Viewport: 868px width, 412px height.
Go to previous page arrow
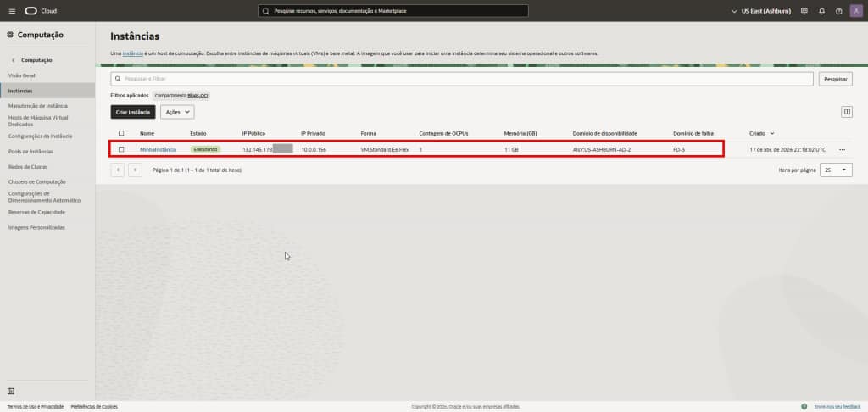117,170
